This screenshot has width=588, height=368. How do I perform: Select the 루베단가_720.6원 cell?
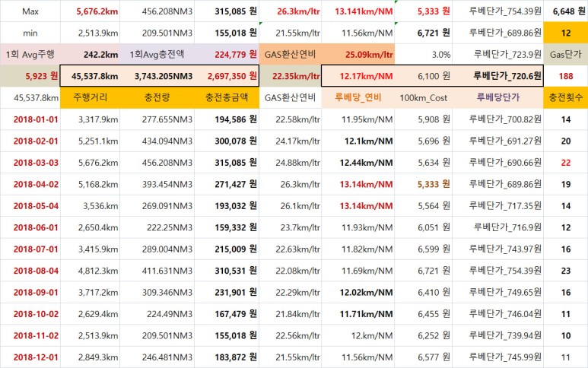497,76
